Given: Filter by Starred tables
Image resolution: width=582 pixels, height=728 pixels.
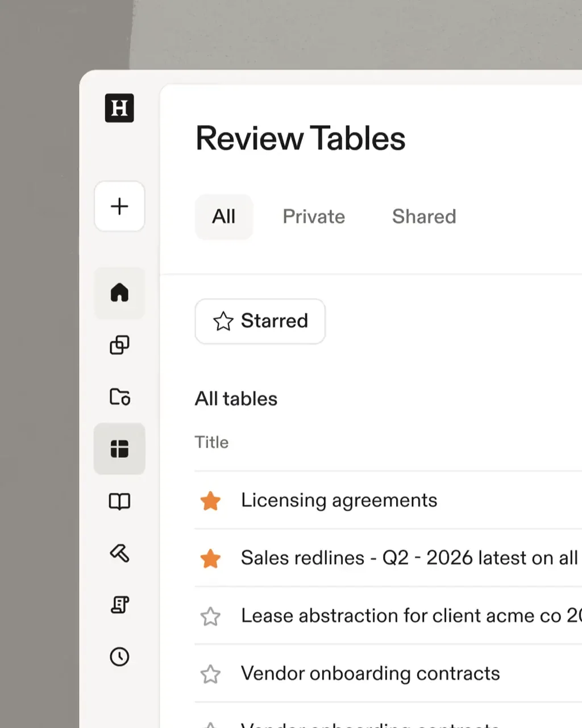Looking at the screenshot, I should click(x=260, y=321).
